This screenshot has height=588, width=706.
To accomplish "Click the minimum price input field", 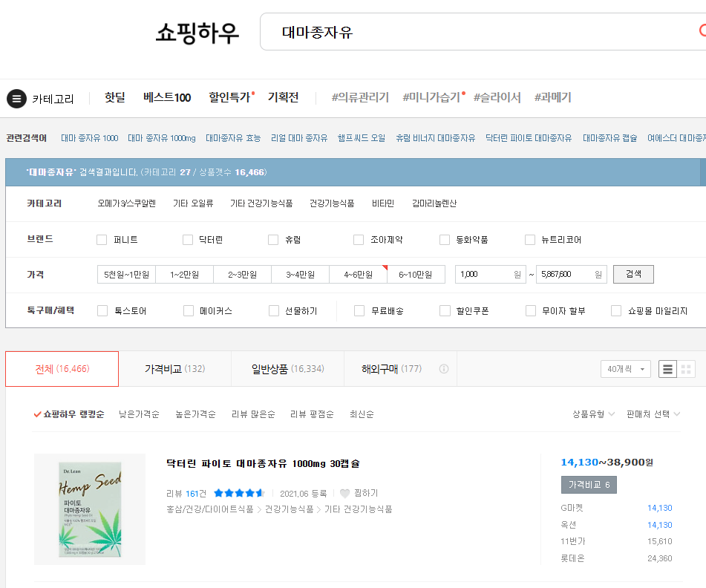I will point(490,273).
